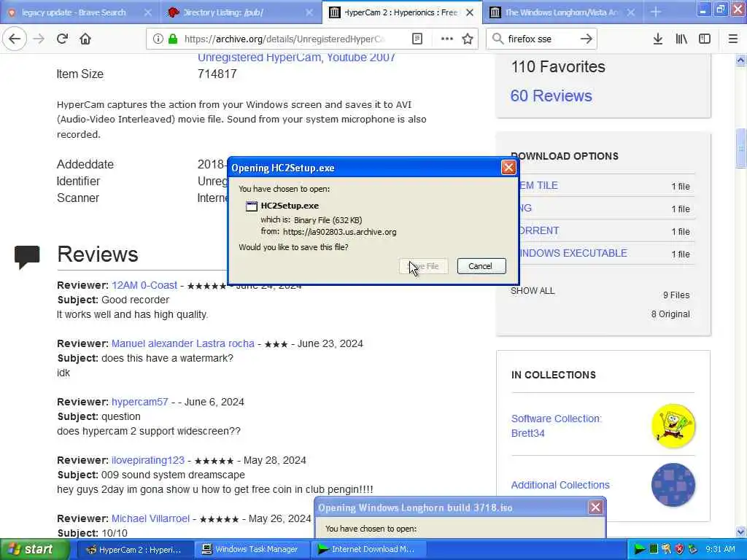This screenshot has width=747, height=560.
Task: Switch to Directory Listing /pub/ tab
Action: [x=223, y=12]
